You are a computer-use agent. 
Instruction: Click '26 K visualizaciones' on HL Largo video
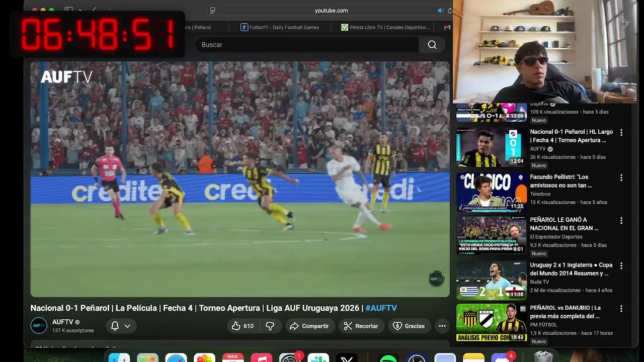(x=554, y=157)
